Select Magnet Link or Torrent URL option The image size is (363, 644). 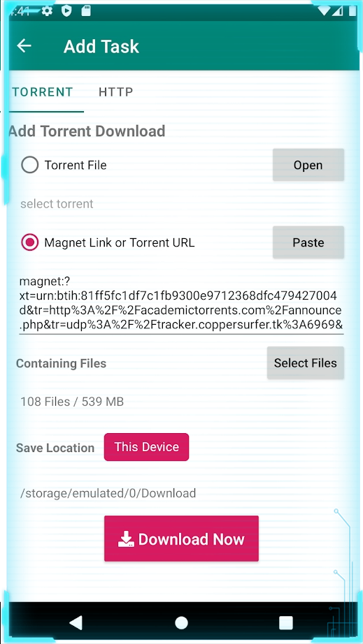(29, 243)
